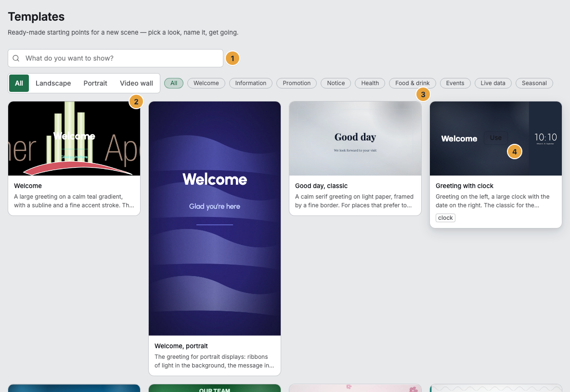Filter by the Food & drink chip
This screenshot has height=392, width=570.
tap(412, 83)
